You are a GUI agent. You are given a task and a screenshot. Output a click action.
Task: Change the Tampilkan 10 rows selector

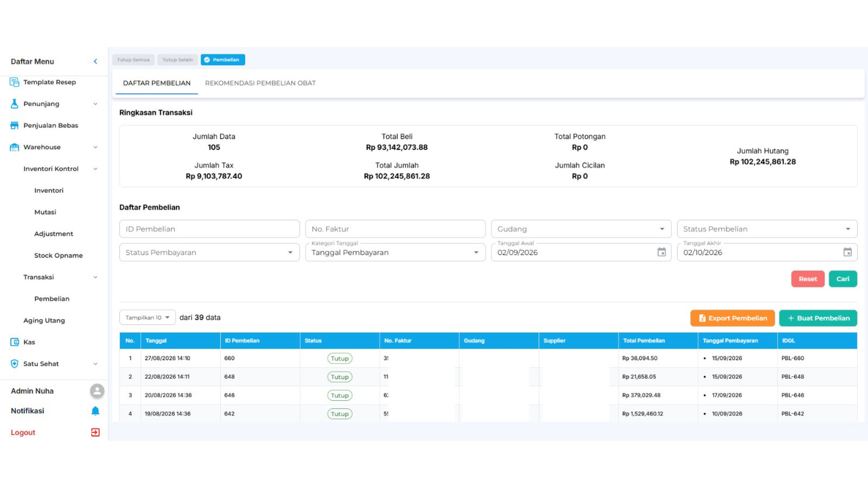(x=148, y=318)
